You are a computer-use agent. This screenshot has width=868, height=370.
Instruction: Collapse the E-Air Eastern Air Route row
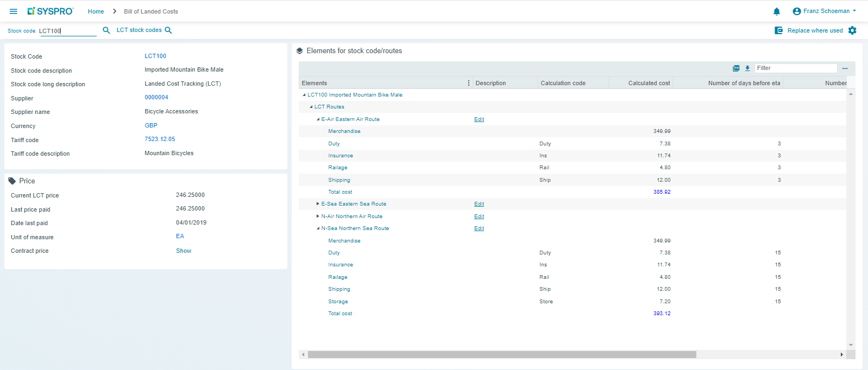318,119
